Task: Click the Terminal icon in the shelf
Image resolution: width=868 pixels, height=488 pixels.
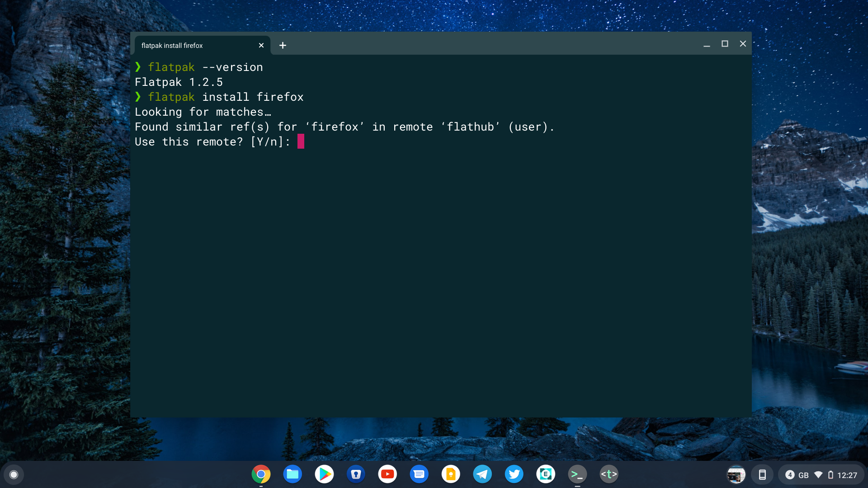Action: pyautogui.click(x=577, y=474)
